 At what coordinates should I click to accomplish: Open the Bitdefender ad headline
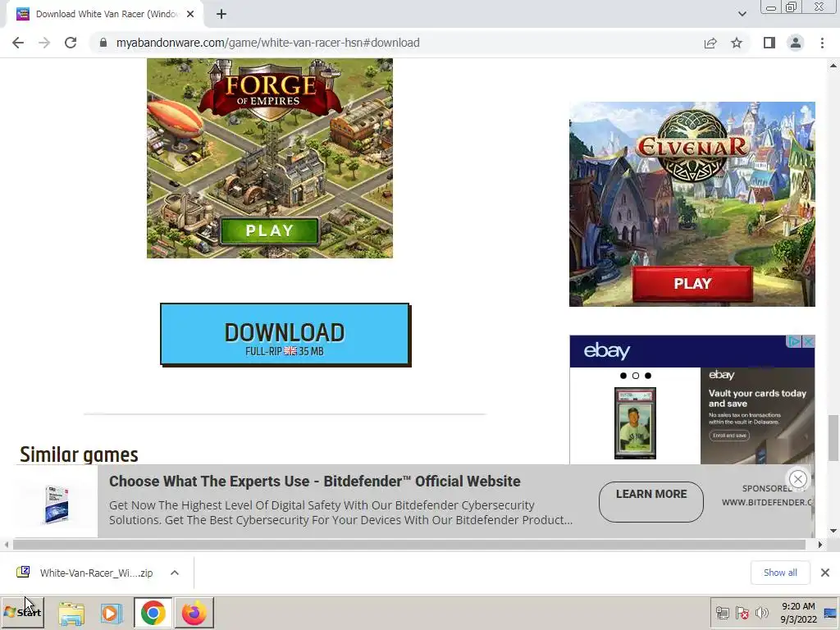point(314,481)
